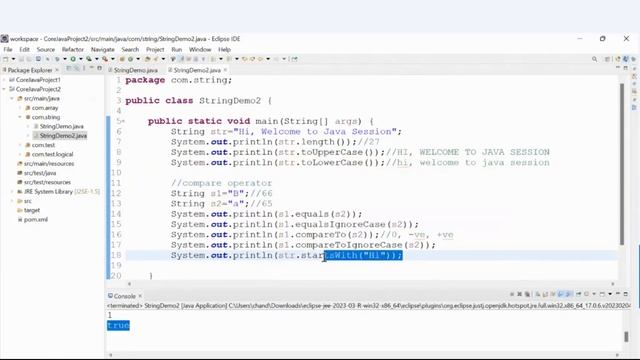Open the External Tools dropdown arrow
The height and width of the screenshot is (360, 640).
pos(113,59)
